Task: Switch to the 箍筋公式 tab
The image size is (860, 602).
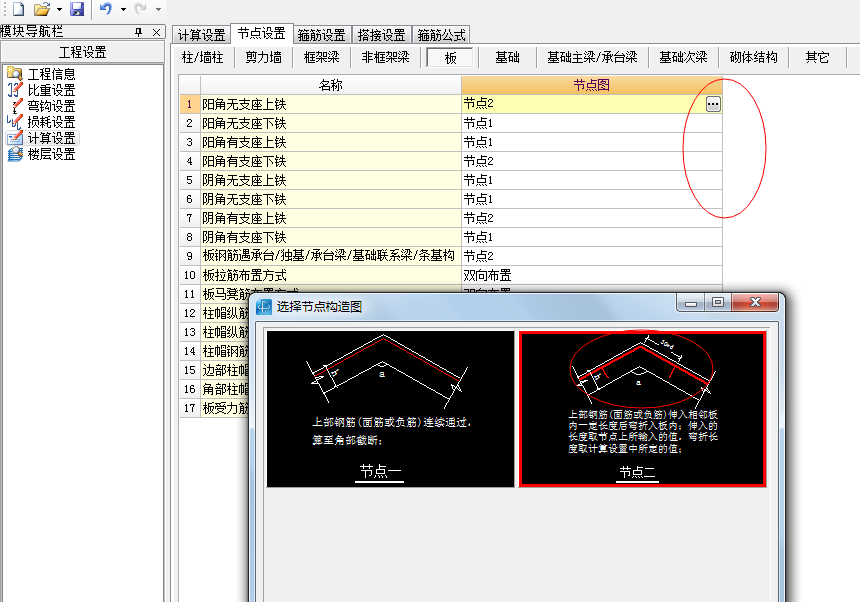Action: point(441,35)
